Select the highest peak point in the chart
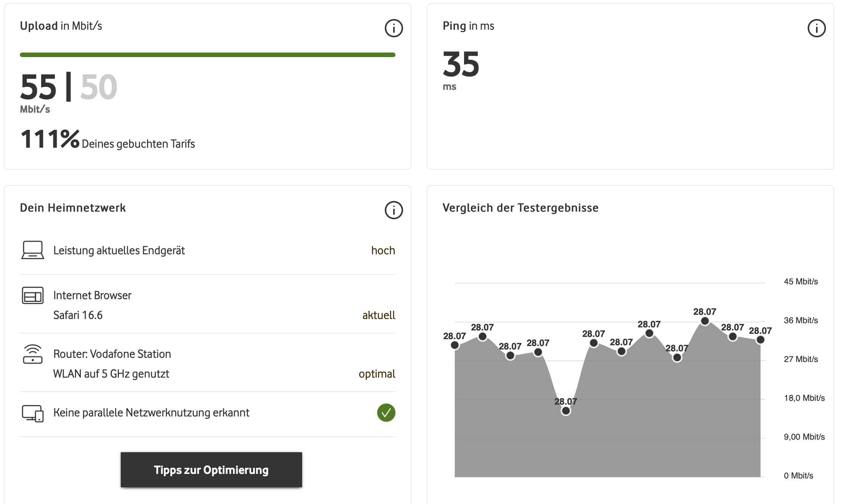Viewport: 845px width, 504px height. [x=705, y=321]
